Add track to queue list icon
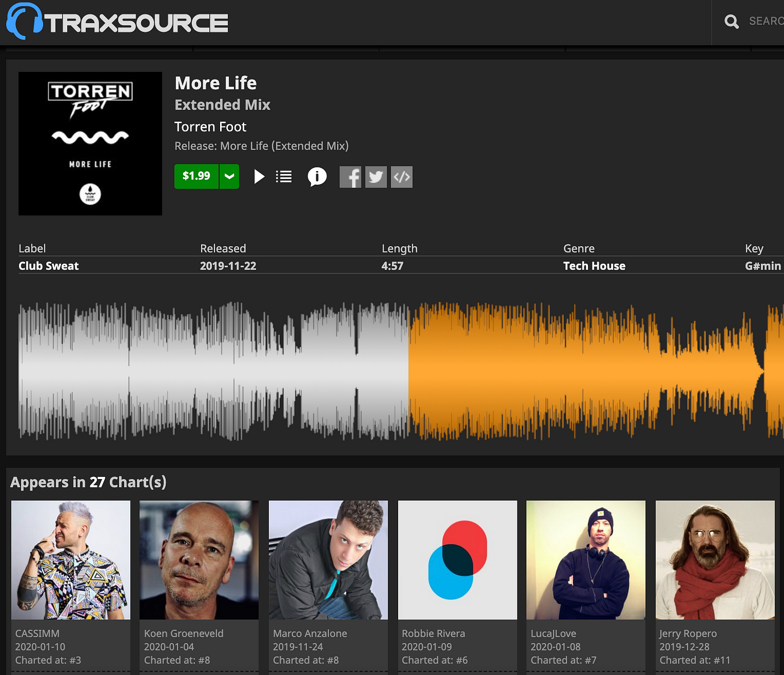This screenshot has height=675, width=784. pos(284,177)
